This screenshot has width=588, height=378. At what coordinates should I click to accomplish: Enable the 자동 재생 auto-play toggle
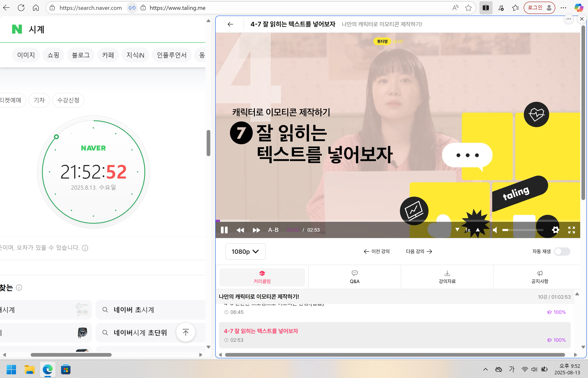(x=562, y=251)
